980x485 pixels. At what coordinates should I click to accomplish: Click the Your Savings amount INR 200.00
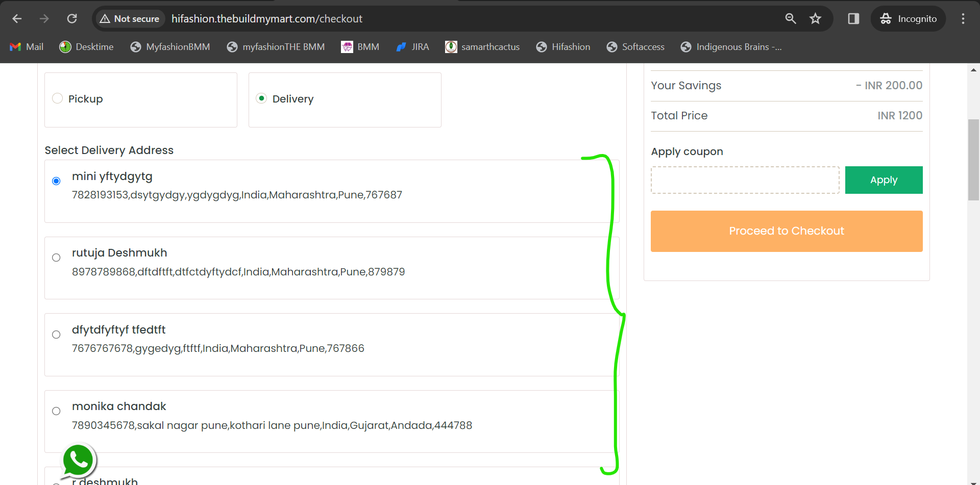click(889, 86)
